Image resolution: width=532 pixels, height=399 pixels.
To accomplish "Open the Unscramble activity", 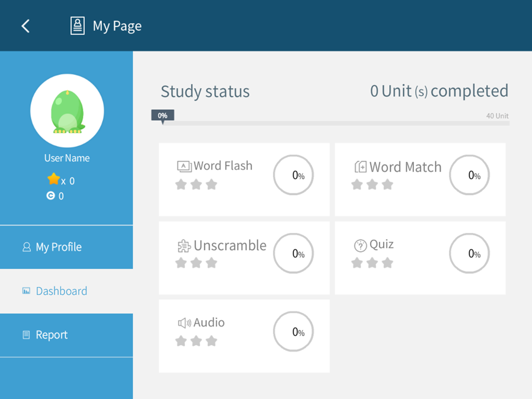I will click(244, 258).
